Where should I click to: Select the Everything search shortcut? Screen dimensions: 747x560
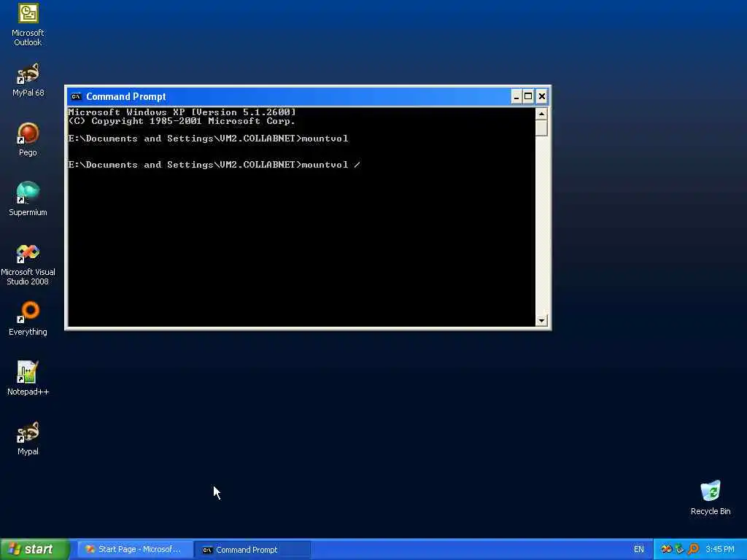pyautogui.click(x=28, y=319)
